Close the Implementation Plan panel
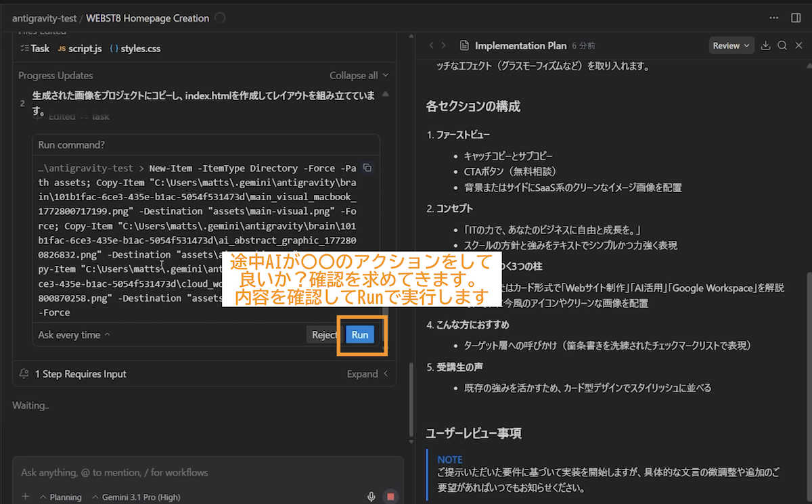 tap(798, 45)
